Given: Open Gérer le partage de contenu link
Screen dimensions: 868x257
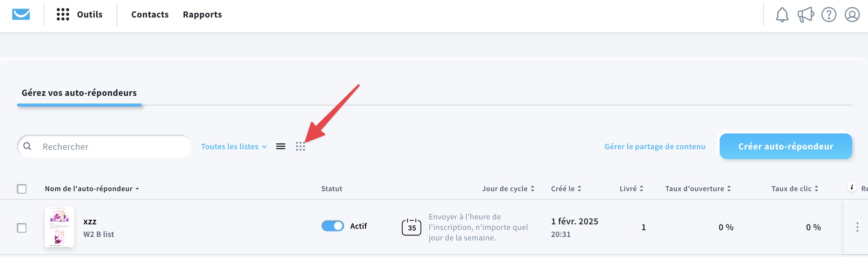Looking at the screenshot, I should [x=655, y=147].
